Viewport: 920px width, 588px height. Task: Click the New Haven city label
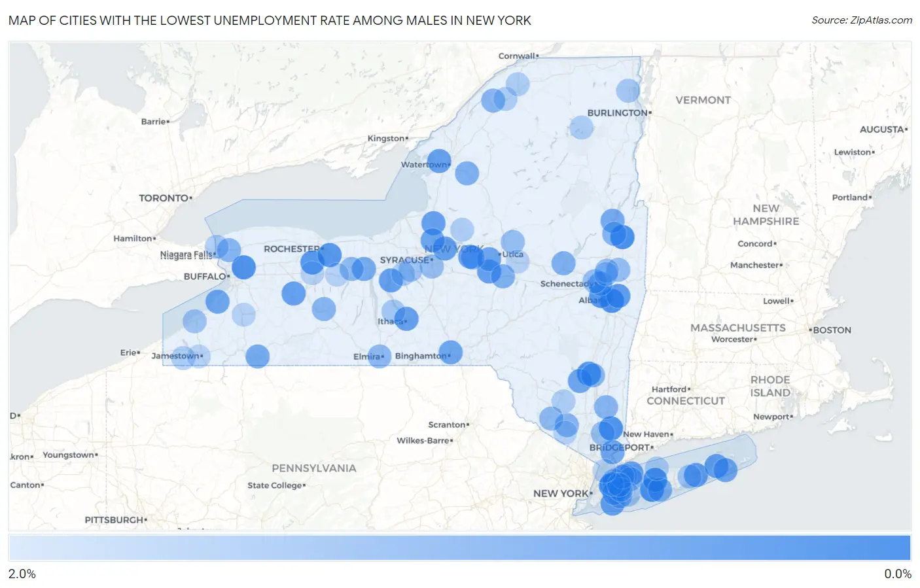pos(646,434)
